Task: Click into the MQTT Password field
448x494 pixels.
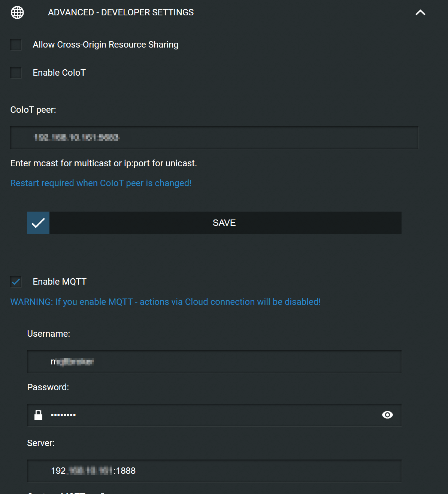Action: click(x=210, y=415)
